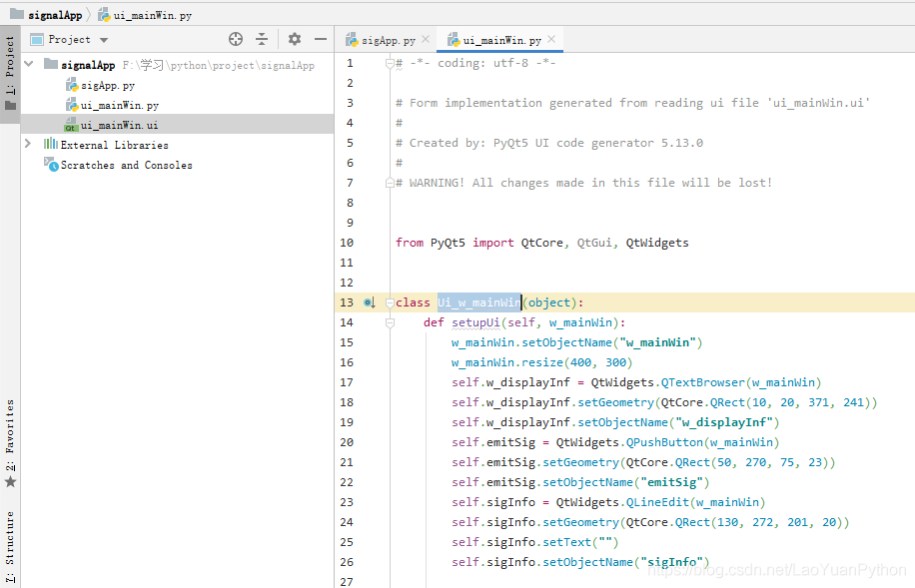Expand External Libraries node
This screenshot has width=915, height=588.
27,144
